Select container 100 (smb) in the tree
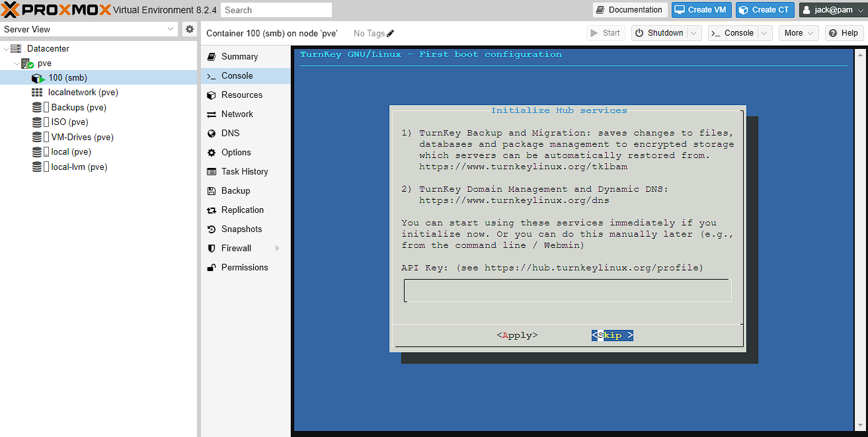868x437 pixels. [67, 78]
